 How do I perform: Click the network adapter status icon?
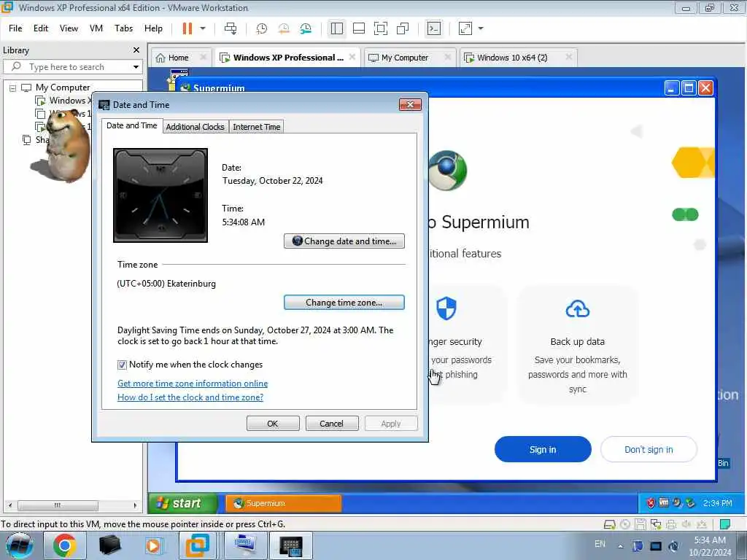[656, 524]
